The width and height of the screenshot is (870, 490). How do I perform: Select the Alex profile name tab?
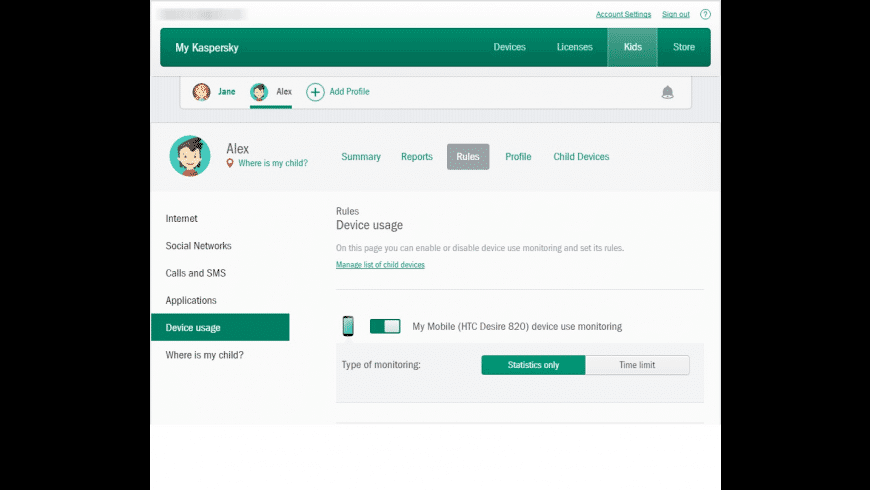tap(284, 92)
